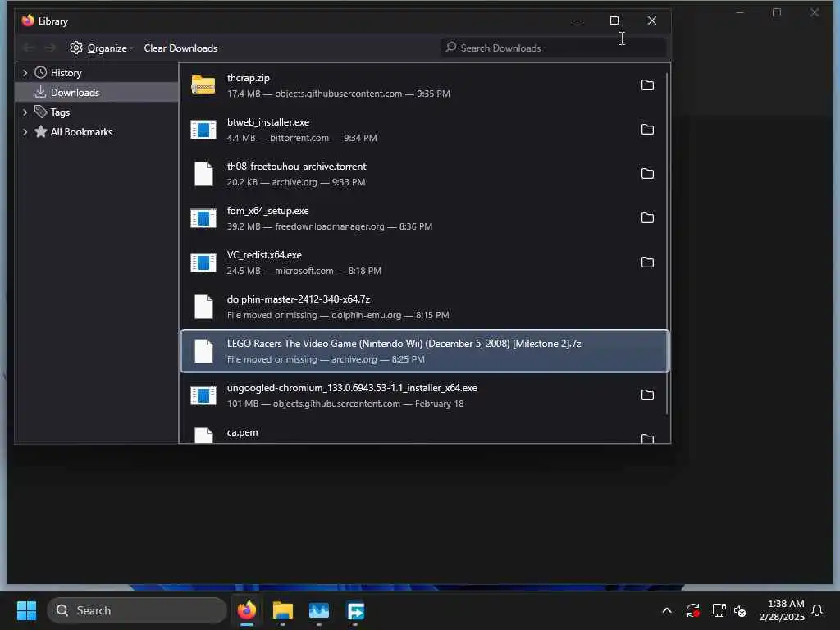Click the dolphin-master 7z file icon
The image size is (840, 630).
click(203, 307)
